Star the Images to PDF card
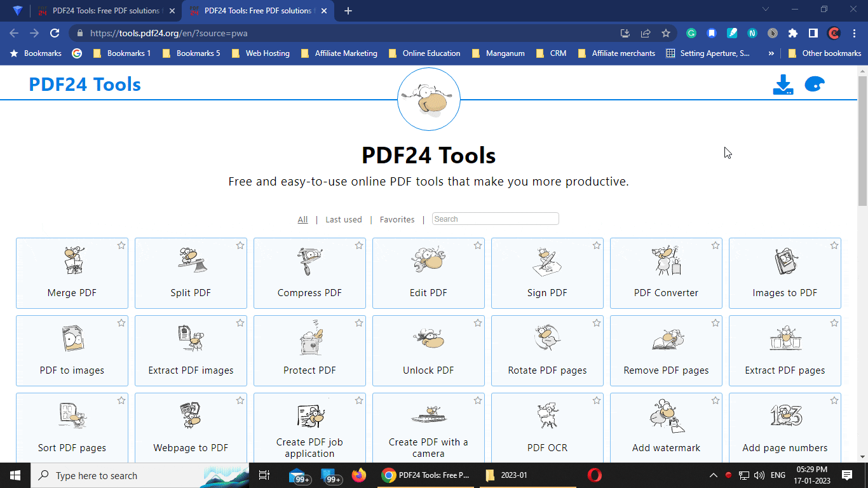 (834, 245)
